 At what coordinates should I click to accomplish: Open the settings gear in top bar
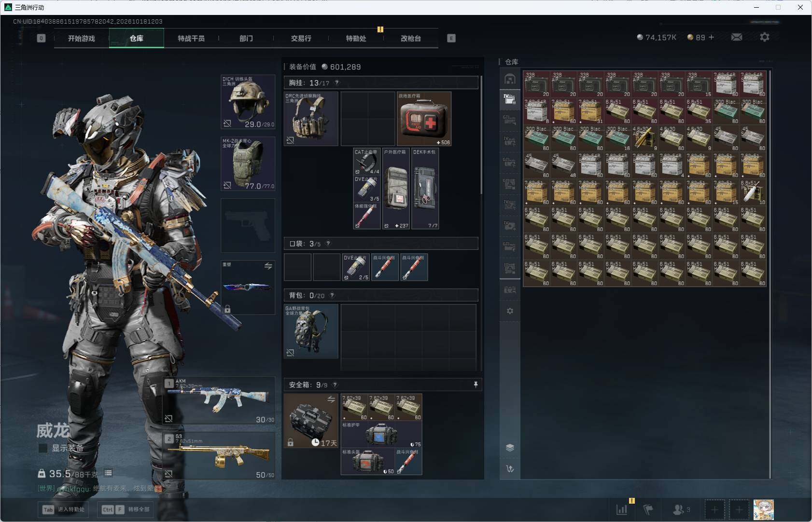(x=765, y=37)
